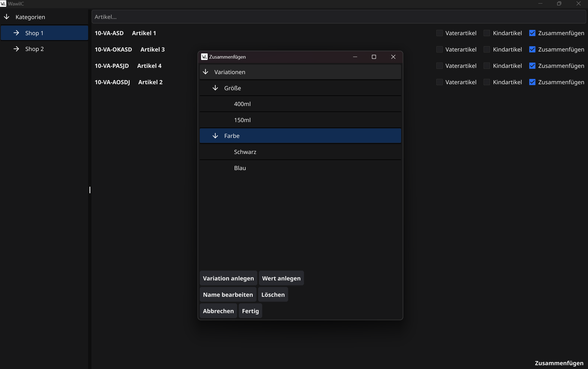
Task: Maximize the Zusammenfügen dialog
Action: click(374, 57)
